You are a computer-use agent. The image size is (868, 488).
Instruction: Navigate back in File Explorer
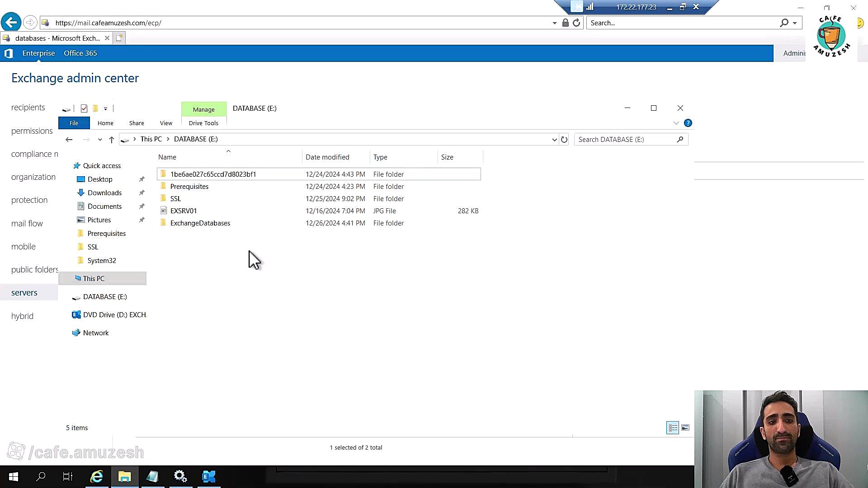click(69, 140)
